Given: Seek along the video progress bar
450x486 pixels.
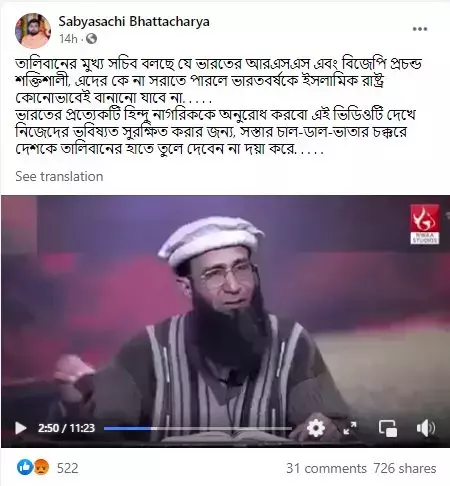Looking at the screenshot, I should coord(198,428).
